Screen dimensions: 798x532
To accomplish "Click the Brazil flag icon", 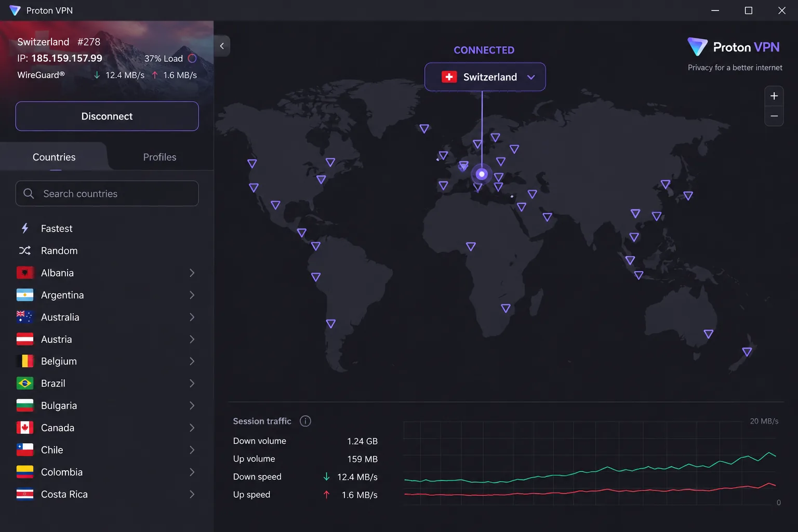I will pos(25,383).
